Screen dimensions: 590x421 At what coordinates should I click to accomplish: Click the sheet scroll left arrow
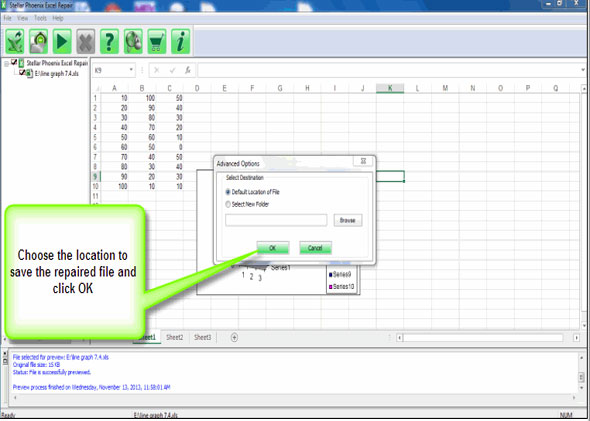click(x=400, y=338)
